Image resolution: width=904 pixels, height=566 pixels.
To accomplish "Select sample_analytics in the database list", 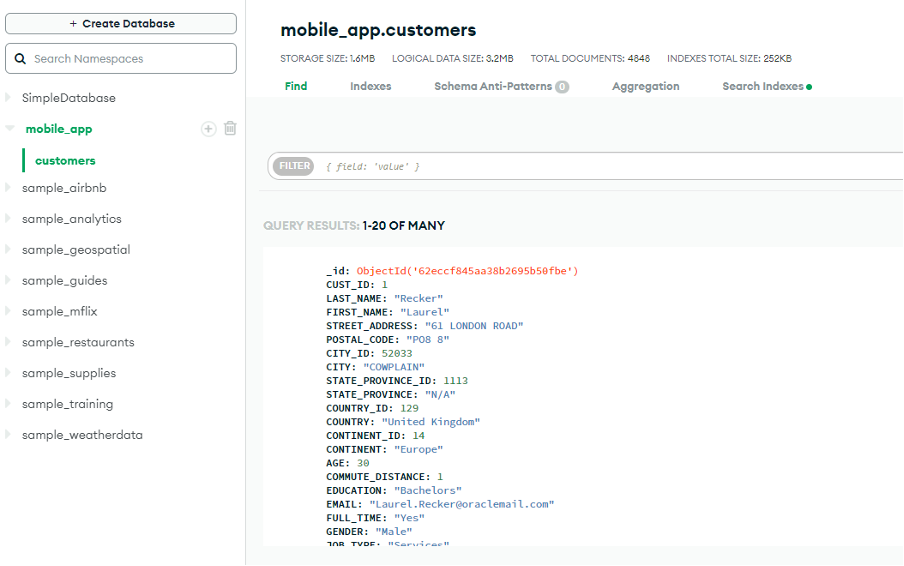I will 71,219.
